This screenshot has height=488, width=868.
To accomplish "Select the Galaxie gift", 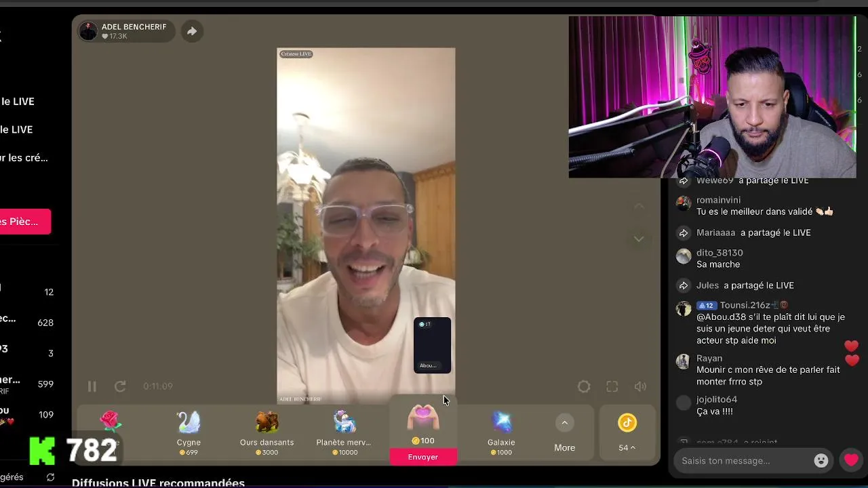I will pos(501,432).
